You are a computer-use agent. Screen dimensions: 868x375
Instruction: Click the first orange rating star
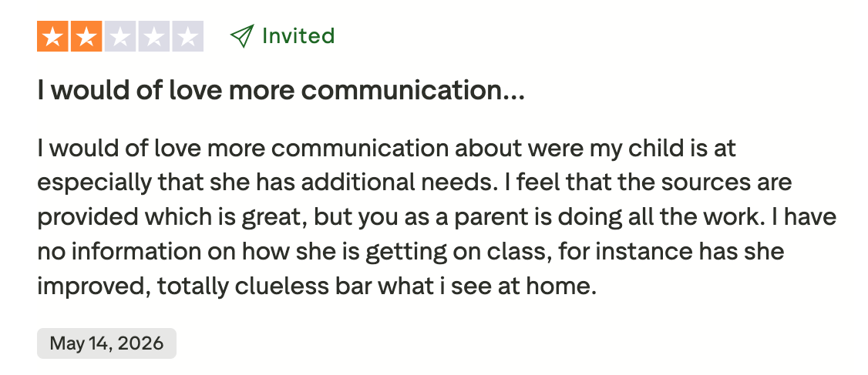[x=52, y=36]
